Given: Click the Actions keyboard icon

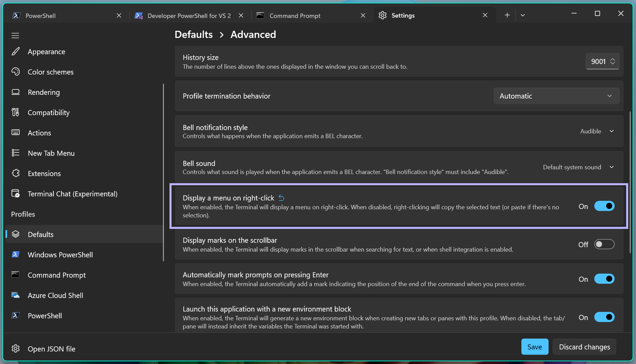Looking at the screenshot, I should (16, 132).
